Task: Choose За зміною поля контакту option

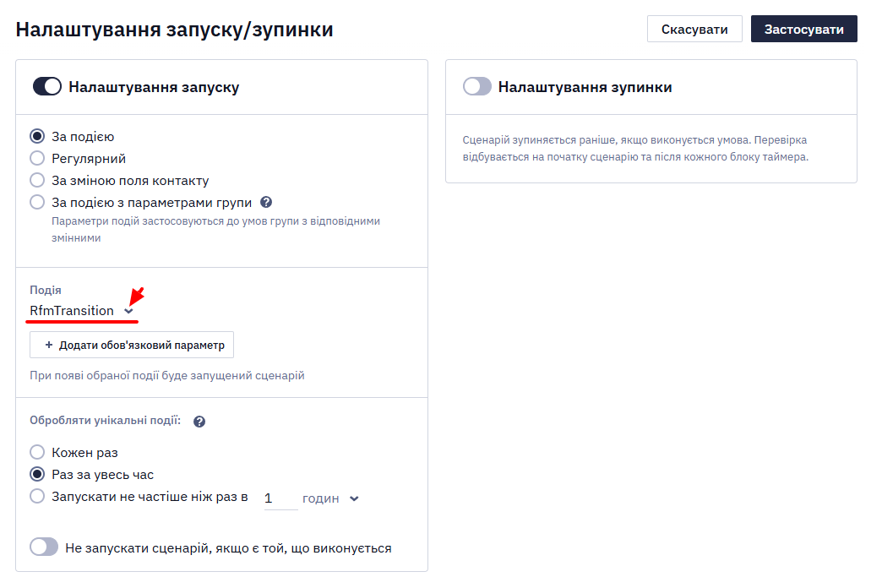Action: pos(37,180)
